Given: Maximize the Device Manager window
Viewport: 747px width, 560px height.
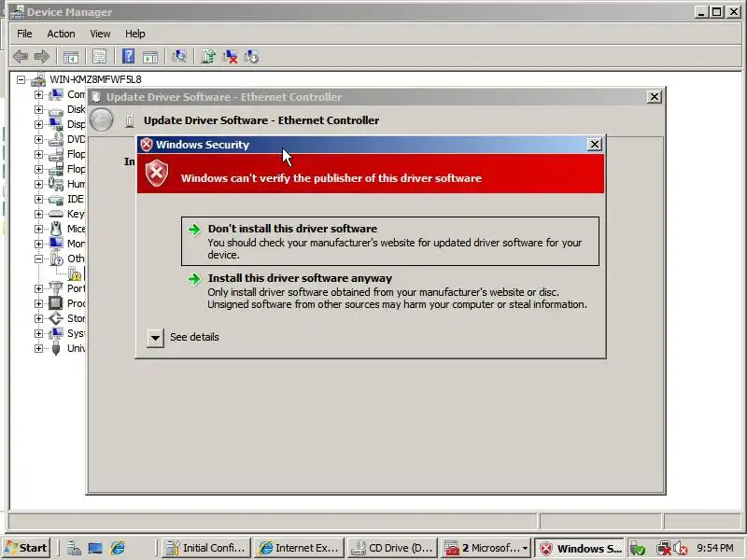Looking at the screenshot, I should coord(716,12).
